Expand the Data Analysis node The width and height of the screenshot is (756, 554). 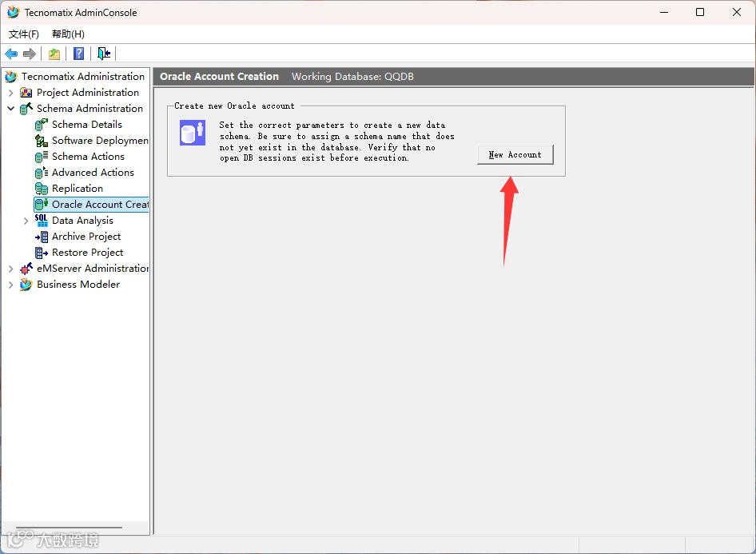26,221
